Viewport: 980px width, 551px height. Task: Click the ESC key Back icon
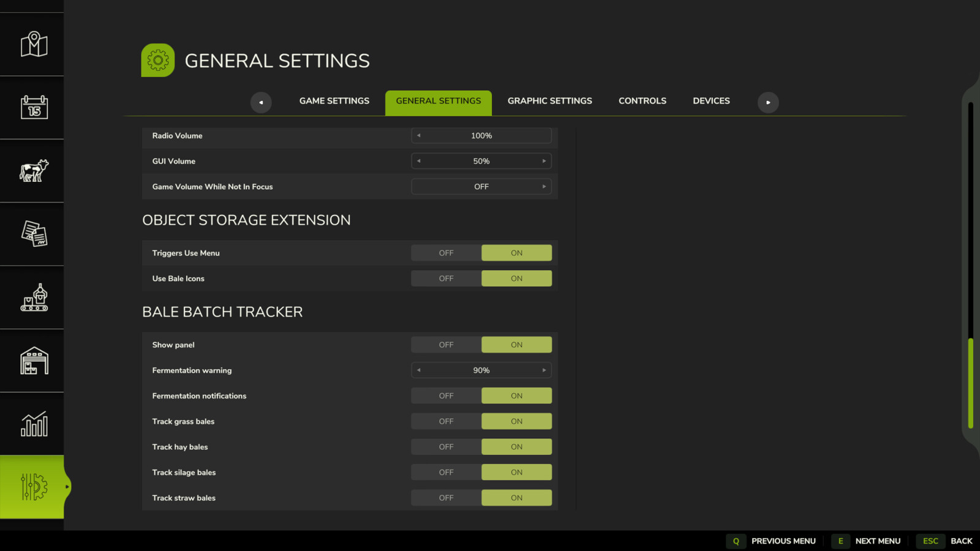click(930, 541)
